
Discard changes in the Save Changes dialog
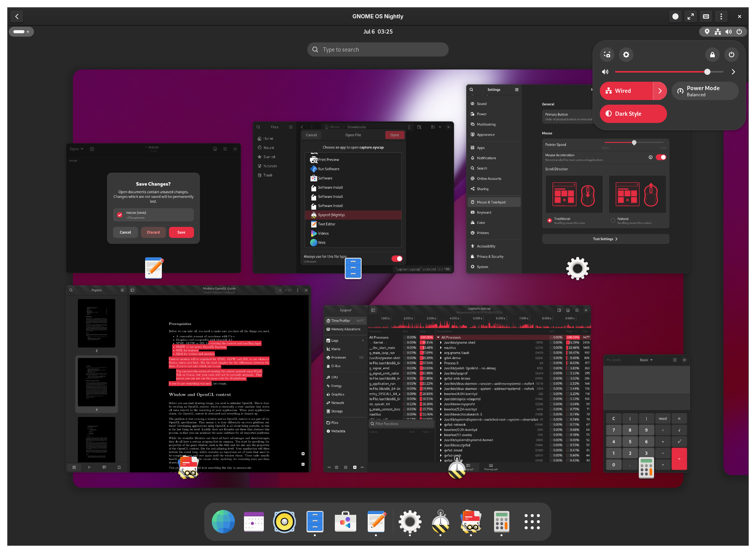[x=153, y=232]
